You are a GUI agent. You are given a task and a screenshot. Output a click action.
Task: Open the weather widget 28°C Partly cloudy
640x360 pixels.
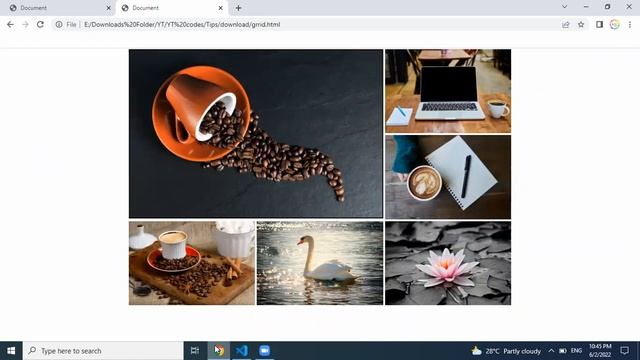coord(506,351)
